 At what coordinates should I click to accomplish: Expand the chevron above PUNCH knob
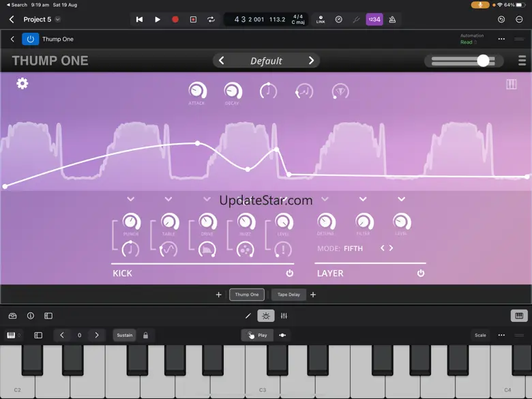[x=131, y=199]
